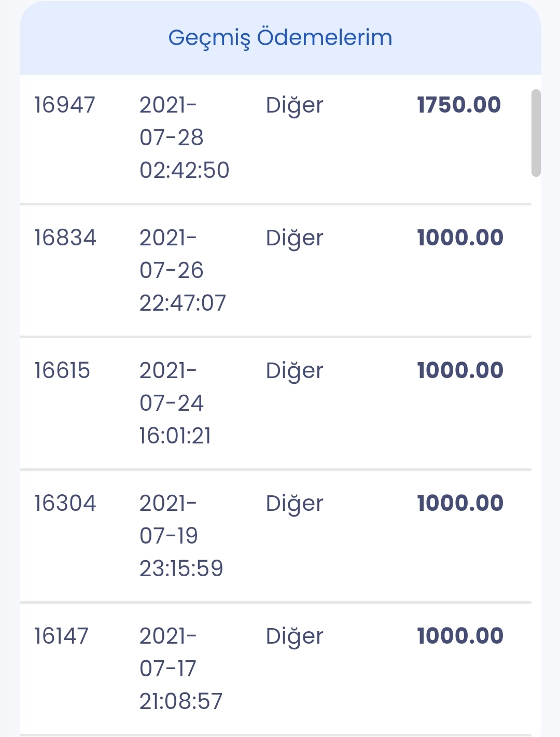Select payment ID 16304
Screen dimensions: 560x737
coord(65,503)
